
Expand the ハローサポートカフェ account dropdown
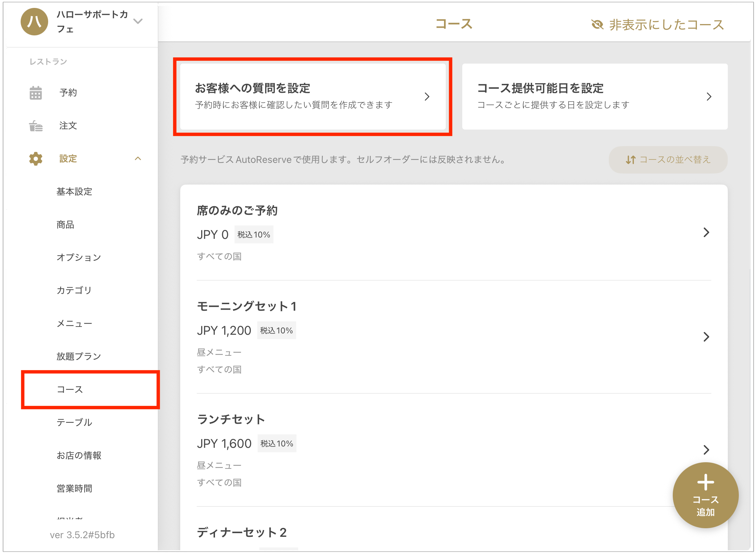138,21
